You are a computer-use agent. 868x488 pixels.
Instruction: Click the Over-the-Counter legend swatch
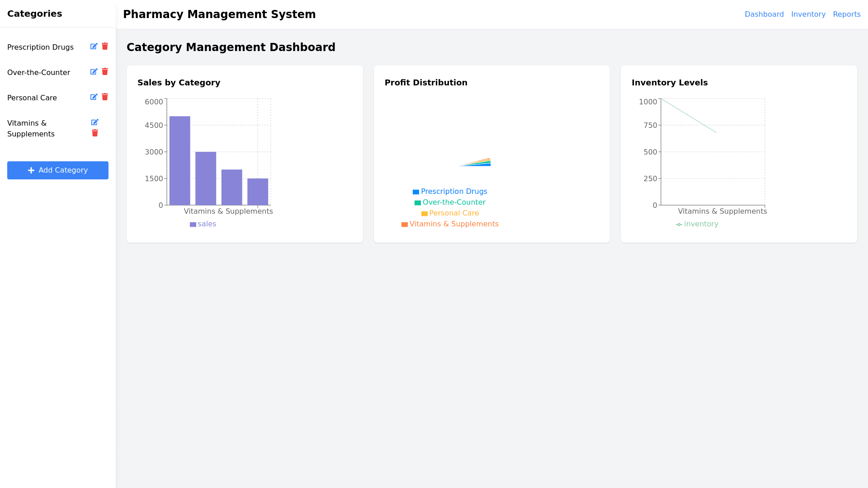coord(418,203)
